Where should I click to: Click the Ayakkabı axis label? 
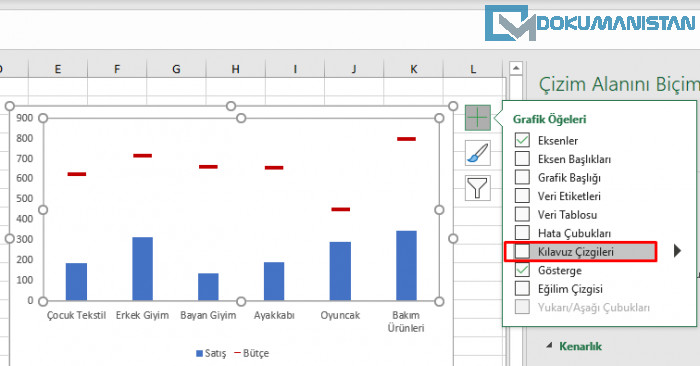click(274, 315)
